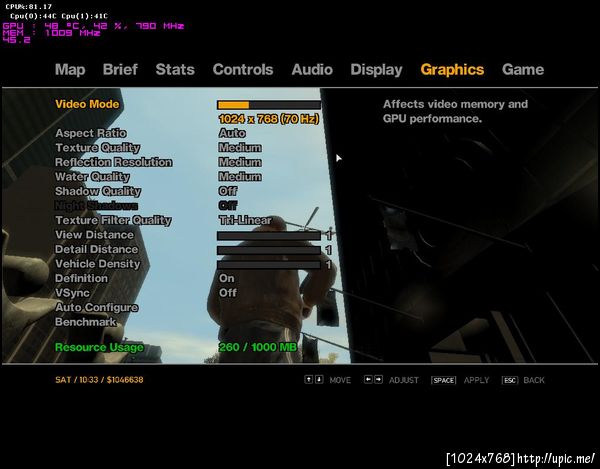
Task: Click APPLY to save settings
Action: pos(476,380)
